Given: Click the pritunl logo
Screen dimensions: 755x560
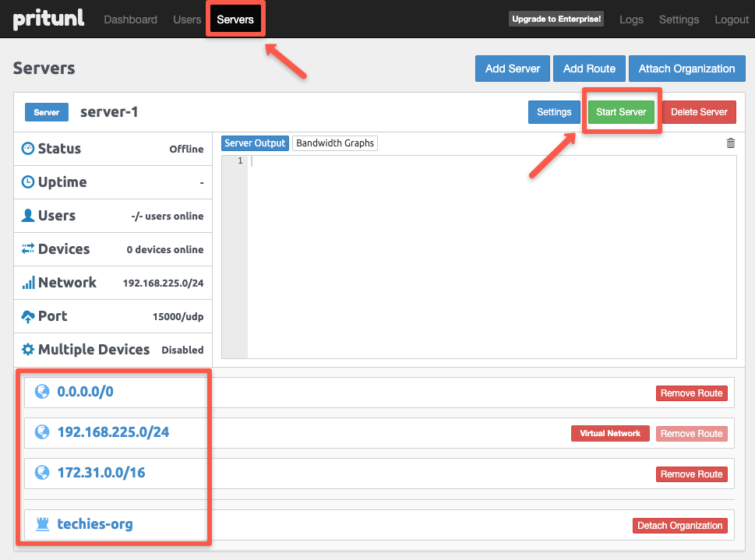Looking at the screenshot, I should (x=48, y=19).
